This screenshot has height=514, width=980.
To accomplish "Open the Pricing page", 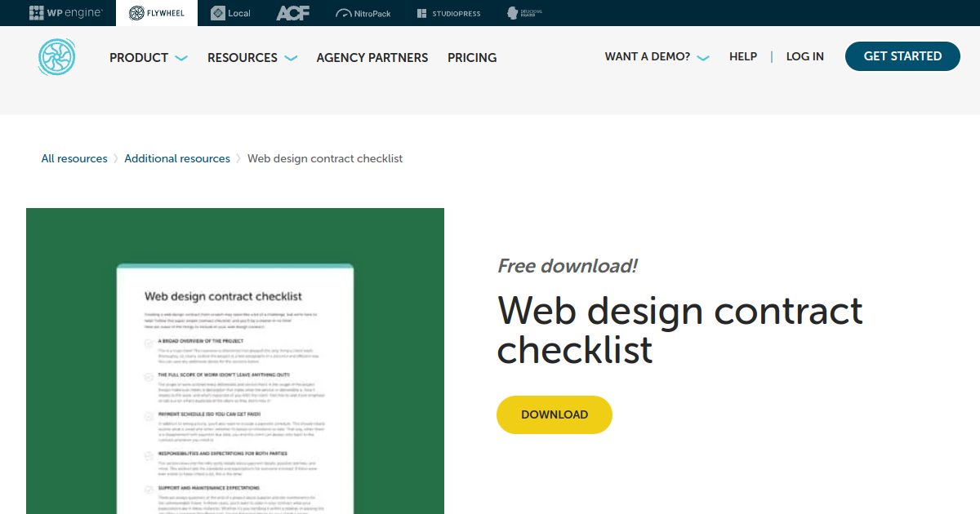I will 472,58.
